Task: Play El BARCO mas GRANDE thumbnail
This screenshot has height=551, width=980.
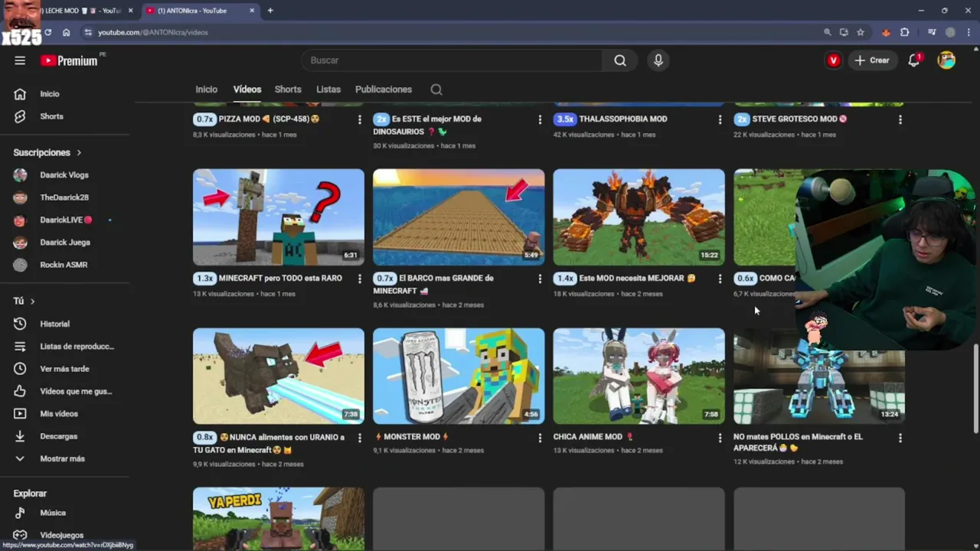Action: coord(459,217)
